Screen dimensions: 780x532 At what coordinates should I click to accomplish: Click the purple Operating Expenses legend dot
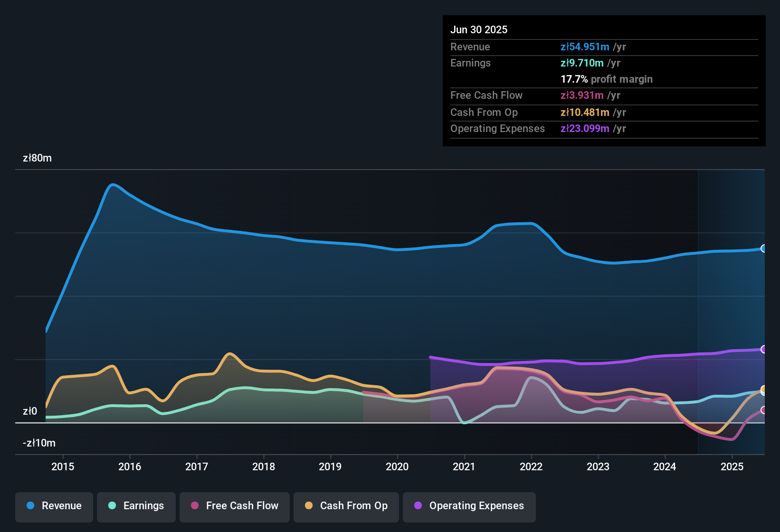pos(418,505)
